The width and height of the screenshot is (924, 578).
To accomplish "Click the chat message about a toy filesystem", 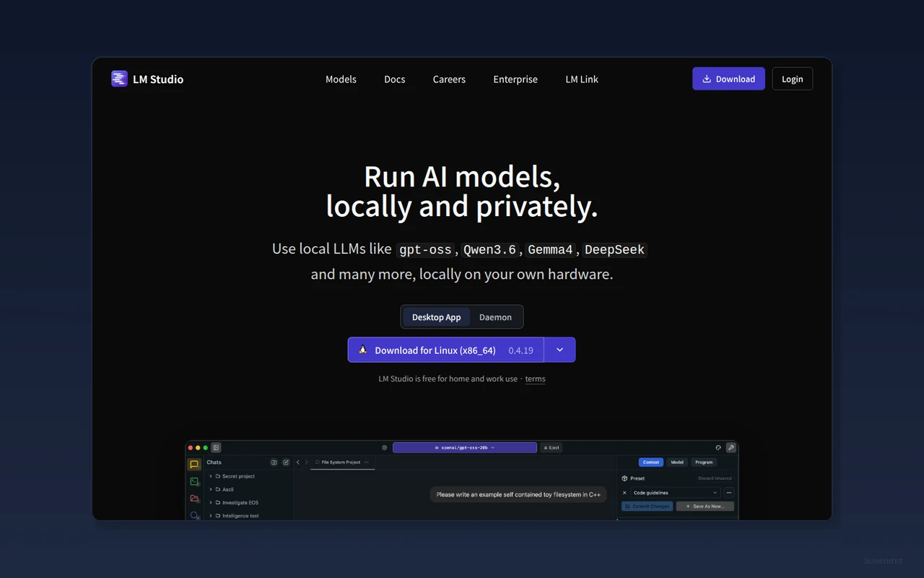I will pyautogui.click(x=518, y=495).
